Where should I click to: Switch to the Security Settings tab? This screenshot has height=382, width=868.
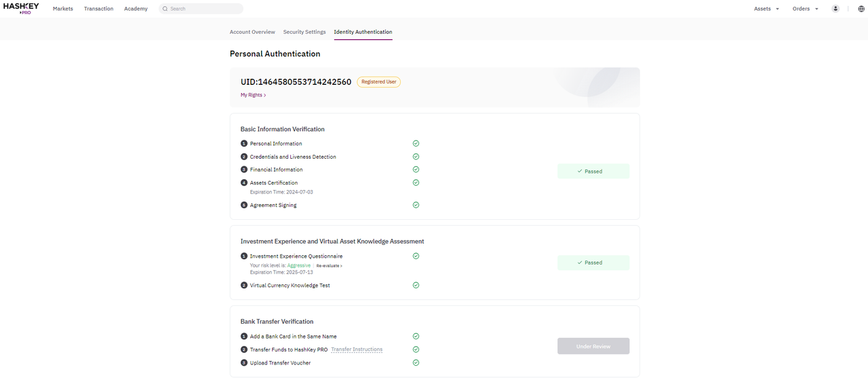pyautogui.click(x=304, y=32)
